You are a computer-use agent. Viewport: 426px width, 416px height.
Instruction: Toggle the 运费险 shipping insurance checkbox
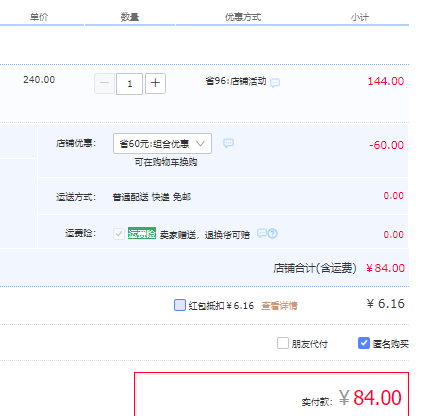pyautogui.click(x=119, y=234)
